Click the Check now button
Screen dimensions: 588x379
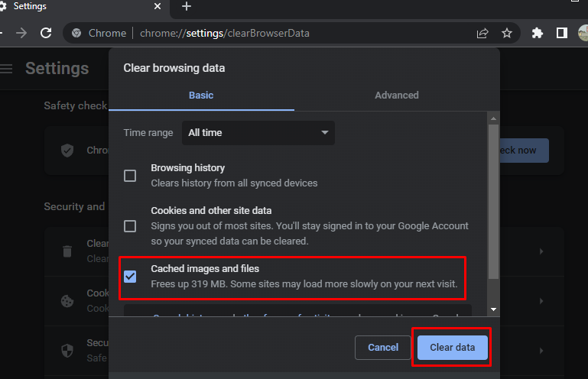524,151
